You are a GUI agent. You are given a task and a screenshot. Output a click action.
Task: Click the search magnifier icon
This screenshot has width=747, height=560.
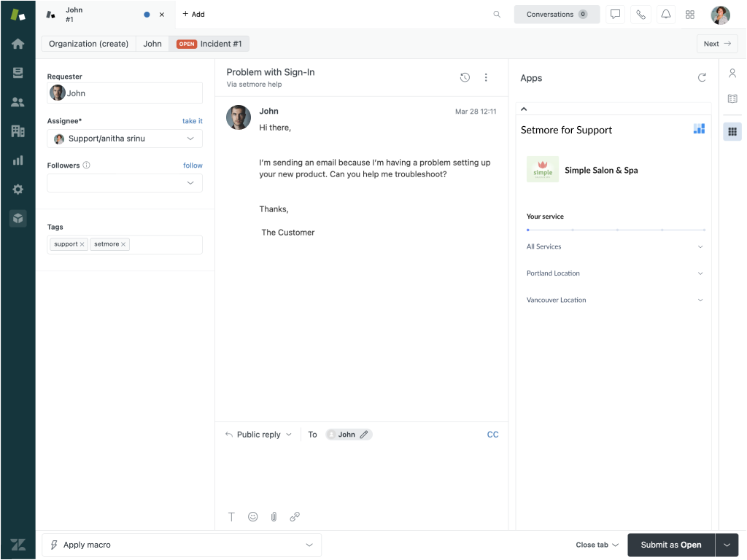(497, 15)
